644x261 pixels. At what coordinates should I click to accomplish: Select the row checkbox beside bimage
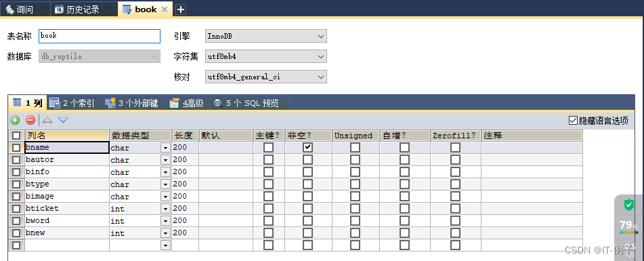16,197
